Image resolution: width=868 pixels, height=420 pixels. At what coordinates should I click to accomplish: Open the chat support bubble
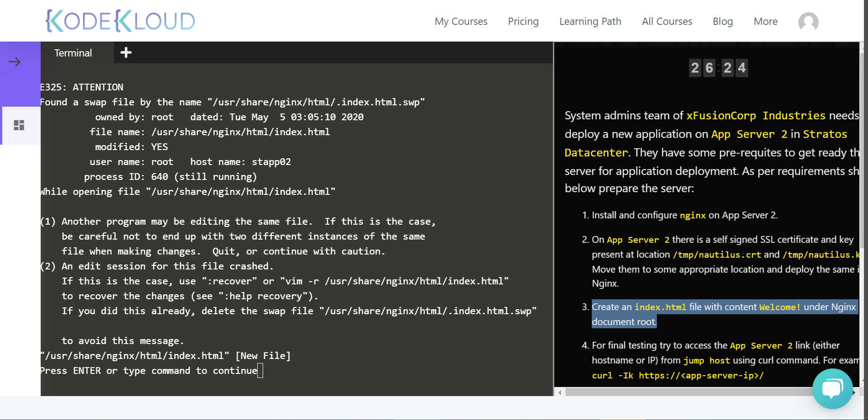point(832,388)
